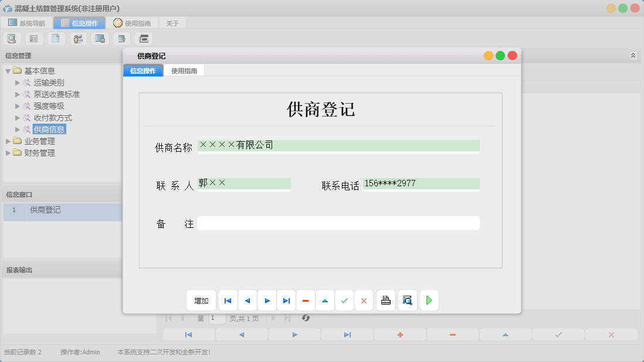
Task: Delete record using the red minus icon
Action: pos(306,300)
